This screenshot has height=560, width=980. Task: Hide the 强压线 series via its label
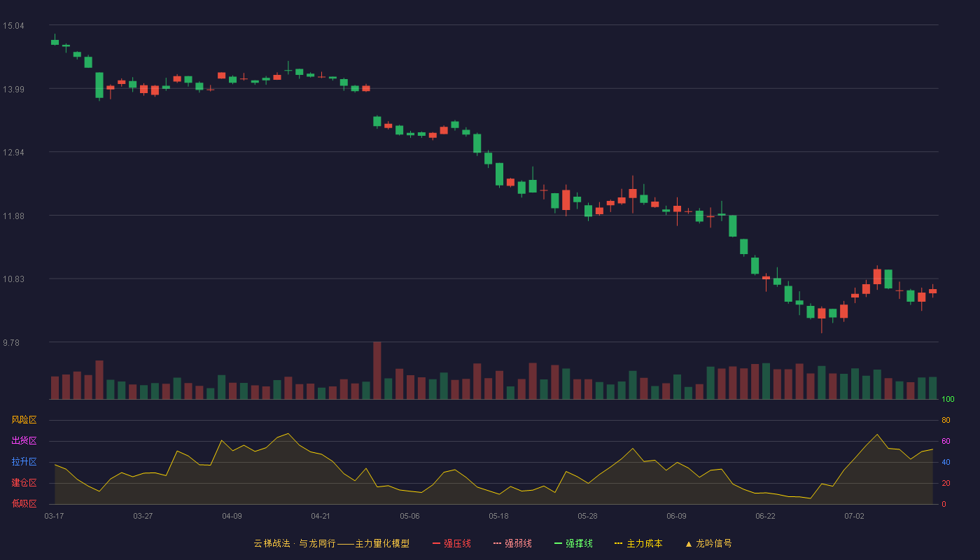pyautogui.click(x=457, y=543)
